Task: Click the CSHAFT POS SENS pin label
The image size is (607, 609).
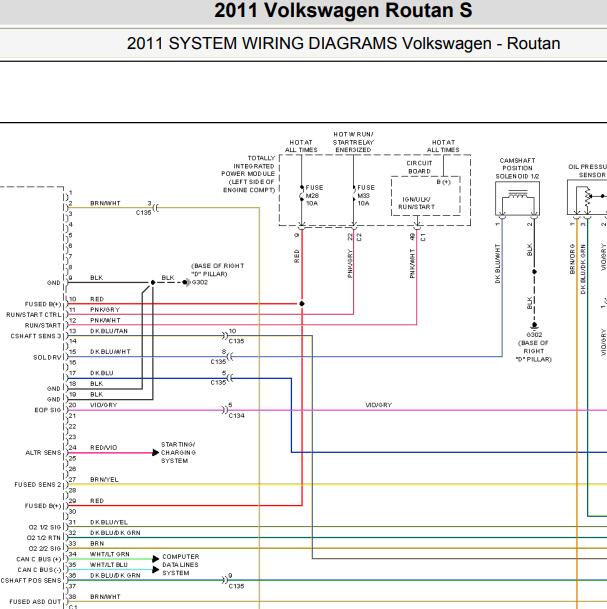Action: point(31,580)
